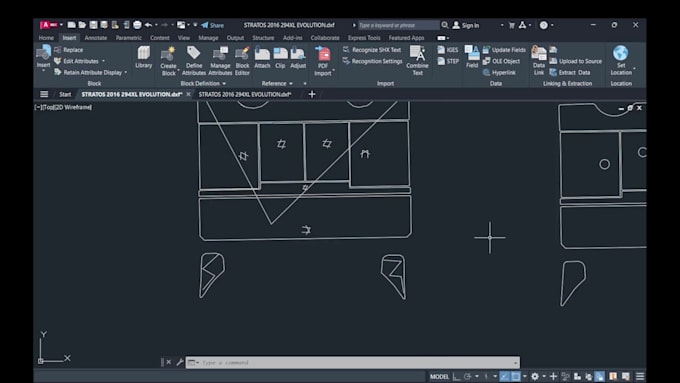Open the file tabs hamburger menu
Image resolution: width=680 pixels, height=383 pixels.
click(x=44, y=94)
